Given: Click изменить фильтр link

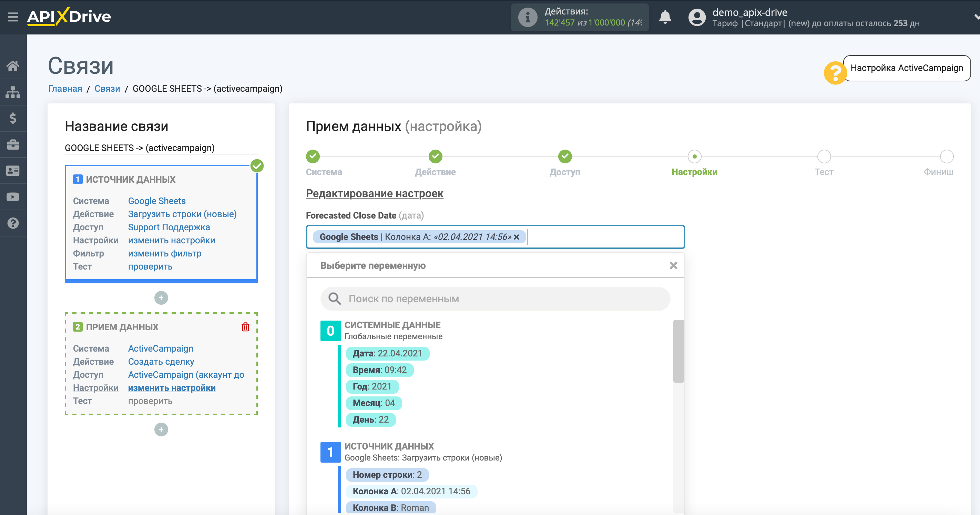Looking at the screenshot, I should [x=165, y=253].
